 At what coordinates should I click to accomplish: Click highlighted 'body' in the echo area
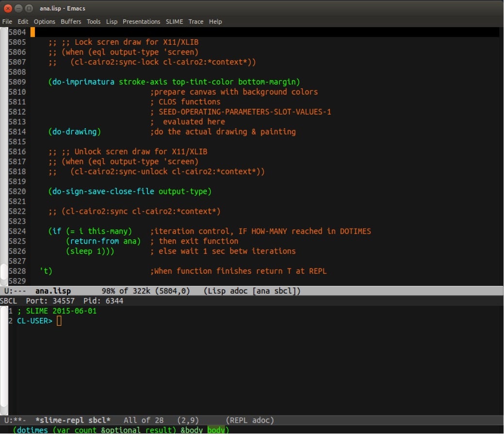(x=216, y=430)
